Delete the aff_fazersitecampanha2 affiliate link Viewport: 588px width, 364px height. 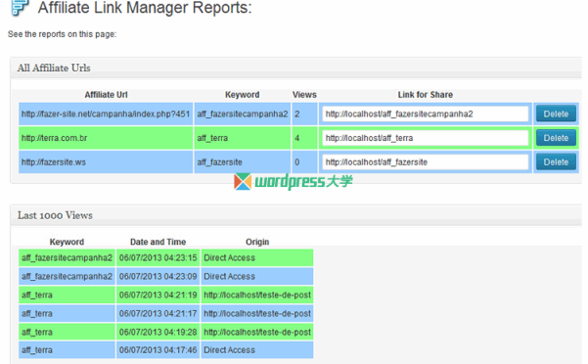556,114
